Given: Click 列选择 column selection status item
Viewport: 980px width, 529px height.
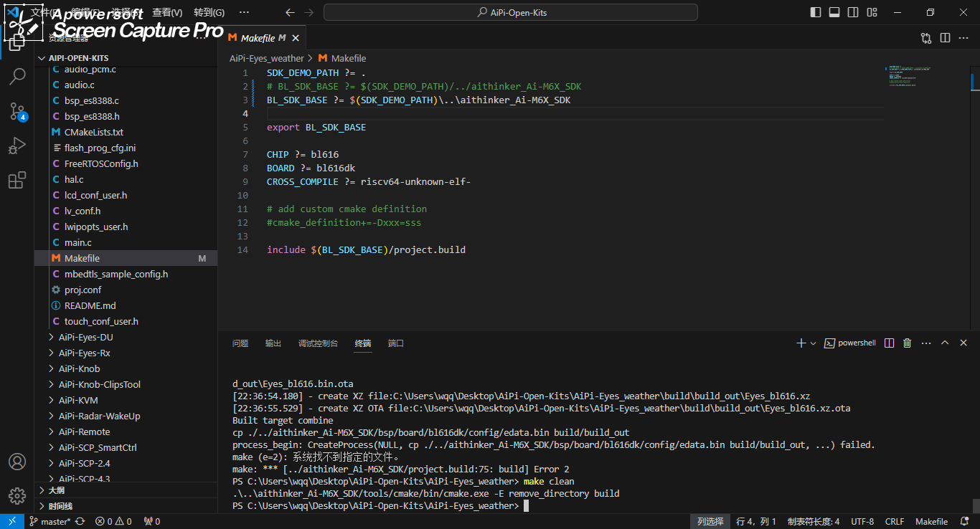Looking at the screenshot, I should click(x=710, y=522).
